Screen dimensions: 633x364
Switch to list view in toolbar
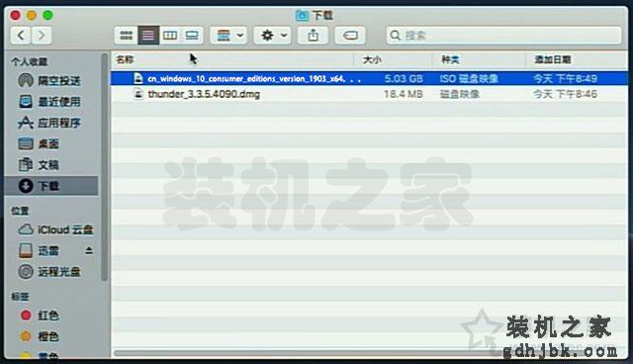click(148, 36)
